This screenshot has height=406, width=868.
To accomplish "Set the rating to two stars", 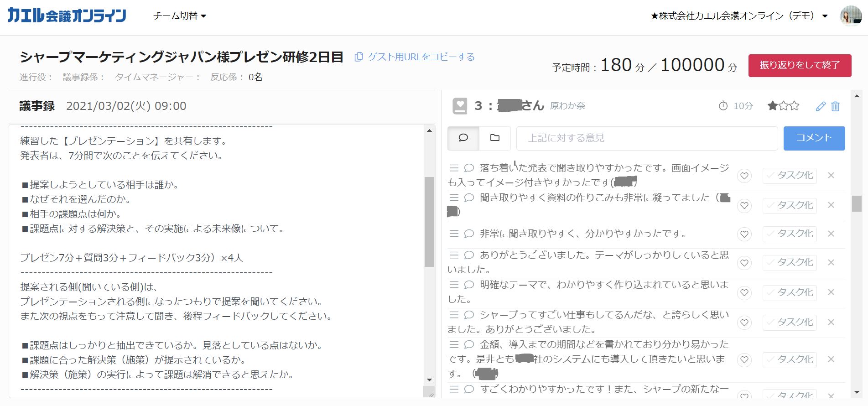I will tap(783, 106).
